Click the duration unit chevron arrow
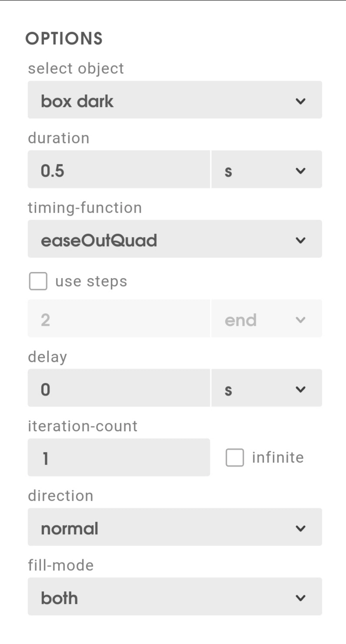This screenshot has height=644, width=346. 300,171
